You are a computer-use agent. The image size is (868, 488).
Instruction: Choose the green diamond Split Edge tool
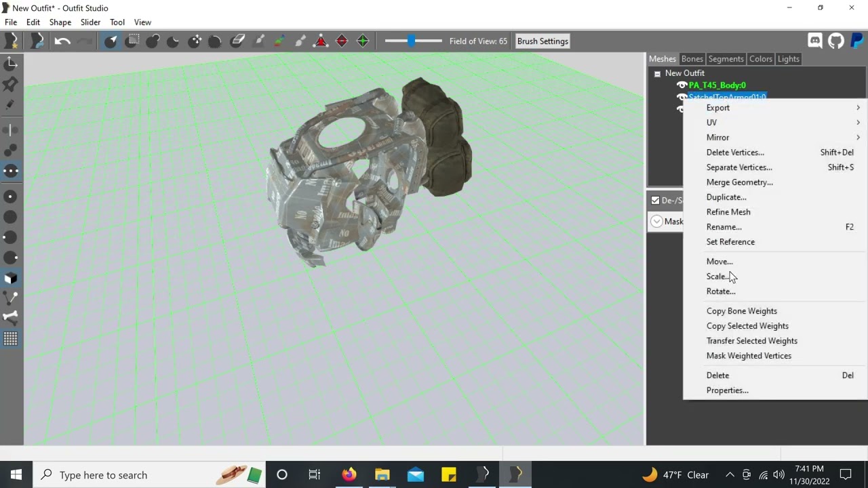tap(363, 41)
